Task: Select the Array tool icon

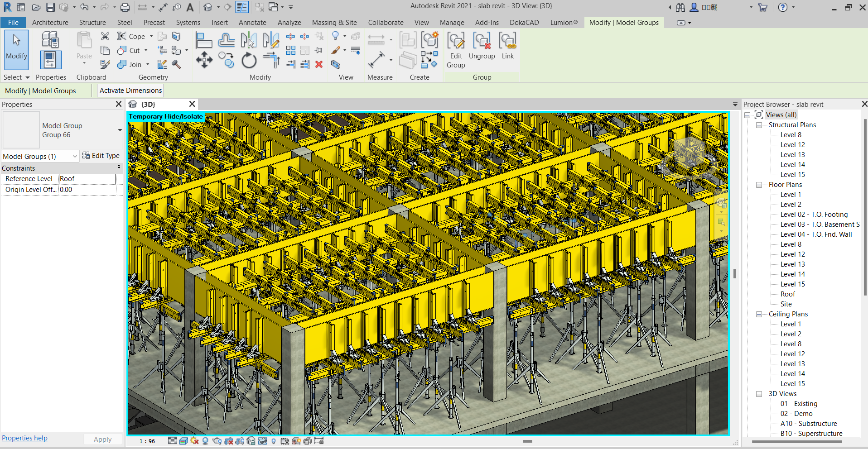Action: pos(291,50)
